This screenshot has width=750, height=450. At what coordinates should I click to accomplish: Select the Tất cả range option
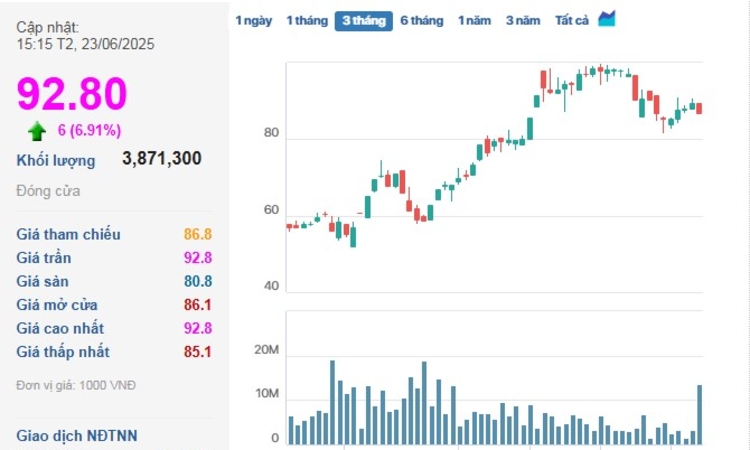click(572, 21)
